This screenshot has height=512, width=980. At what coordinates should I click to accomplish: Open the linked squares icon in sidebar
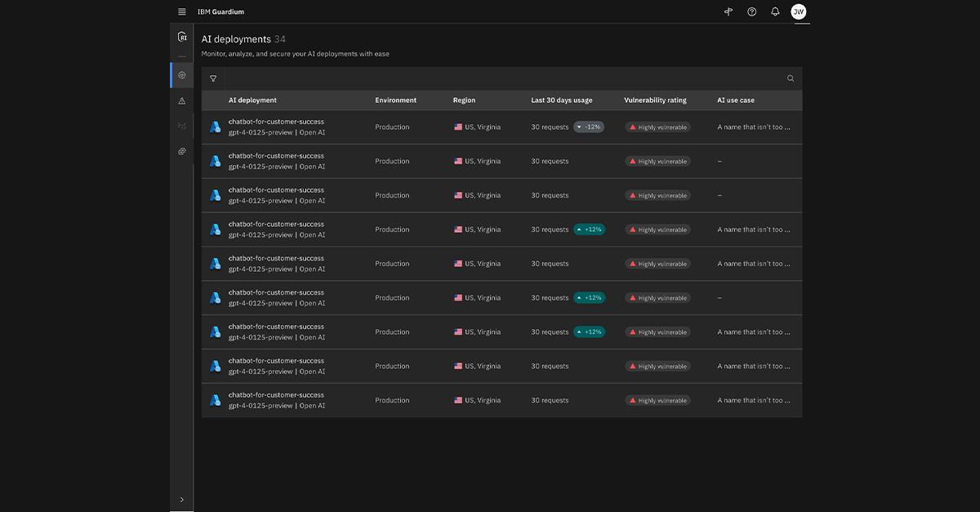pyautogui.click(x=182, y=151)
